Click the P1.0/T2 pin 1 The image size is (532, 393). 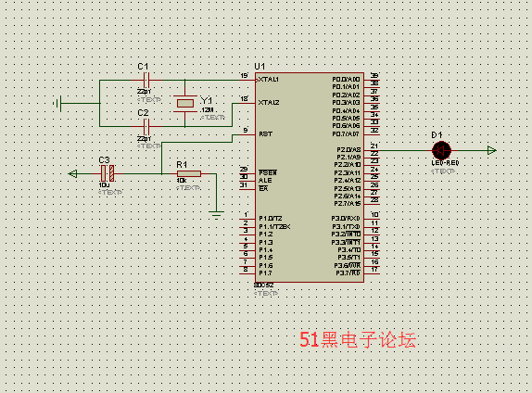tap(247, 218)
